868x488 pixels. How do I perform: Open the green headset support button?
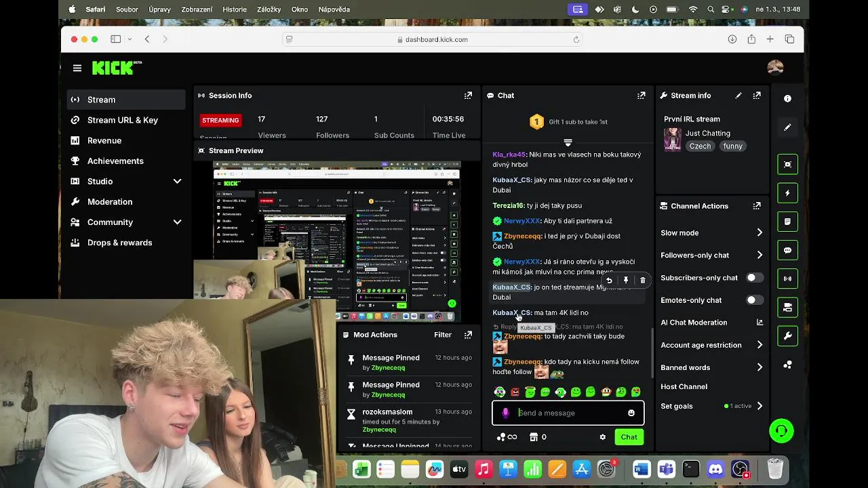[x=781, y=431]
